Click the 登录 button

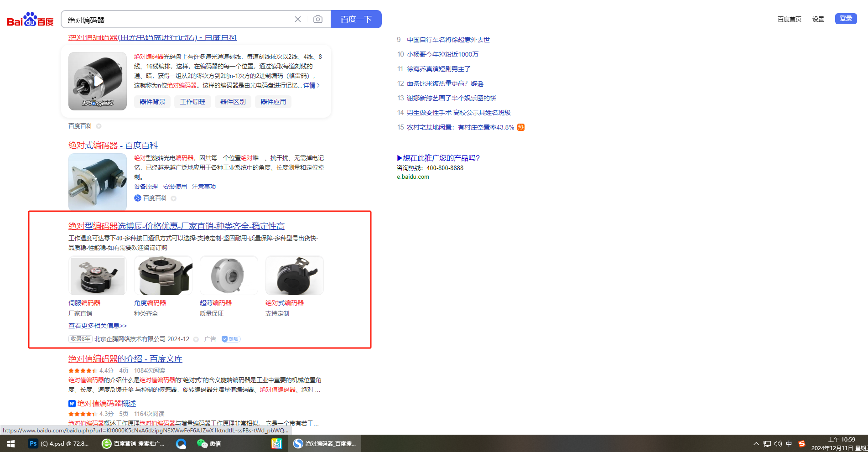[x=846, y=19]
